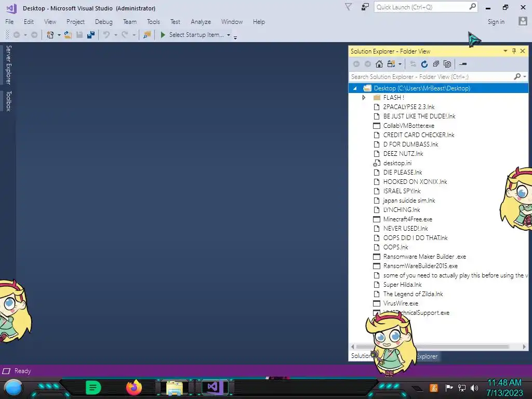Screen dimensions: 532x399
Task: Select The Legend of Zilda.lnk file
Action: (x=413, y=294)
